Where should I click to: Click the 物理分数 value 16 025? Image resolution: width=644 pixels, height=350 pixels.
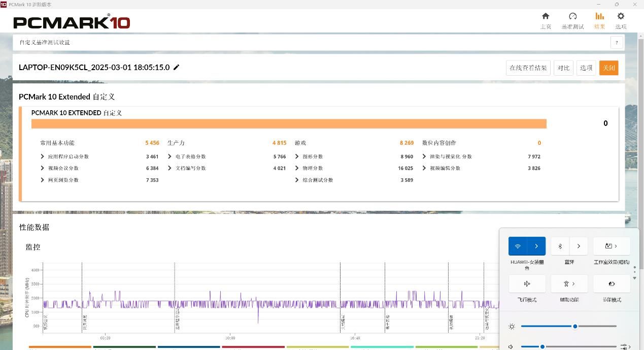pos(405,168)
